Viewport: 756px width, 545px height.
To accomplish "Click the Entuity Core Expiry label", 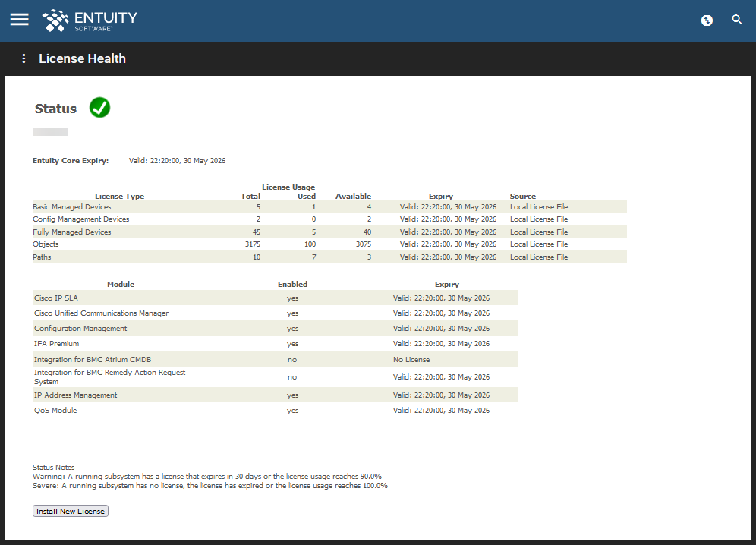I will (71, 161).
